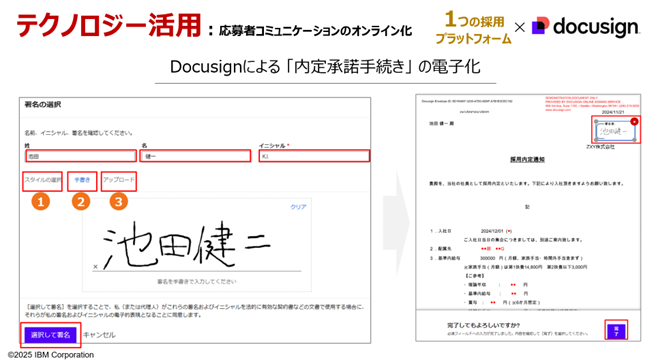Click the signature hint text under the signing line

click(x=197, y=282)
